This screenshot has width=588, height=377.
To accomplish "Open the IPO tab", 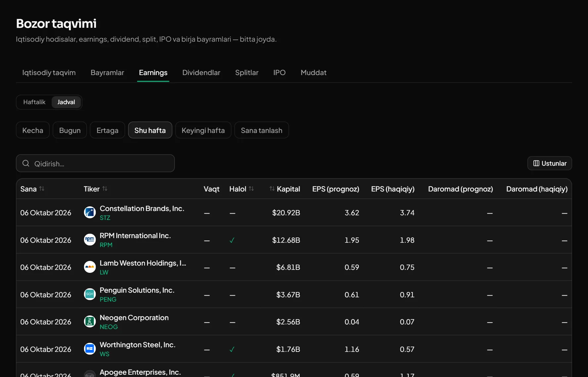I will tap(279, 73).
